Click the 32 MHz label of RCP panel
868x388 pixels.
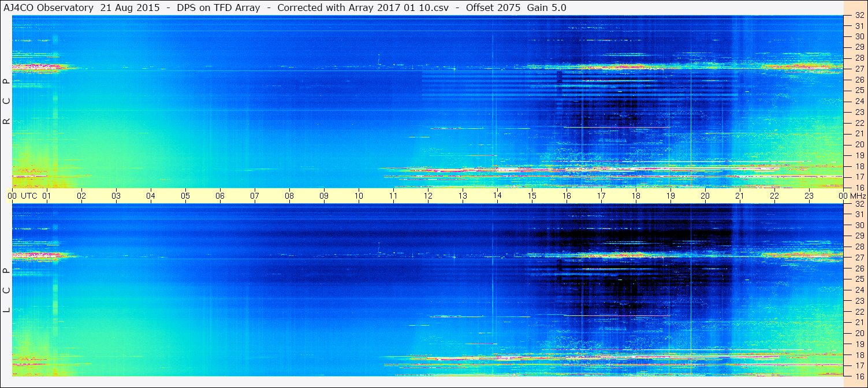coord(859,16)
